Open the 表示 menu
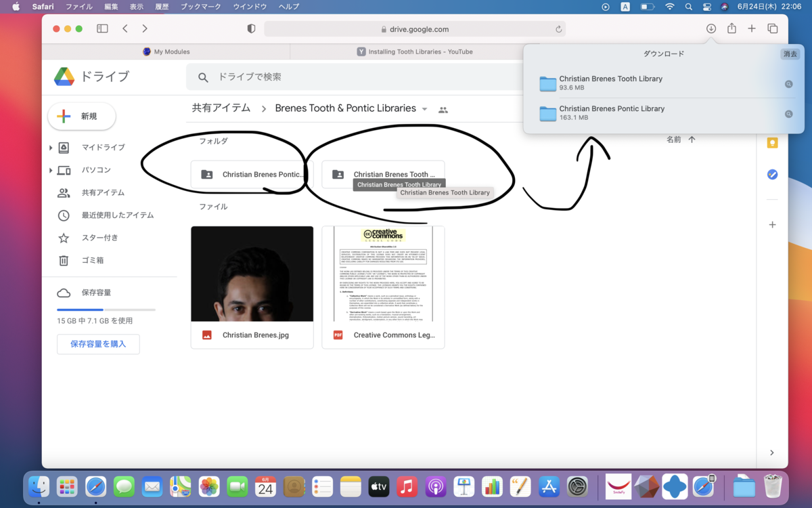The width and height of the screenshot is (812, 508). (137, 7)
